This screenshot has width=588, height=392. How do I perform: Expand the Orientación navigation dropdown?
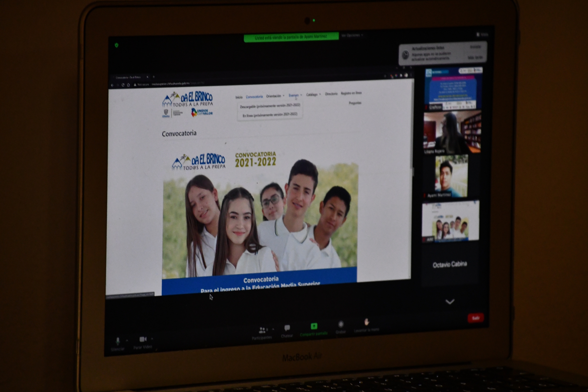tap(274, 96)
